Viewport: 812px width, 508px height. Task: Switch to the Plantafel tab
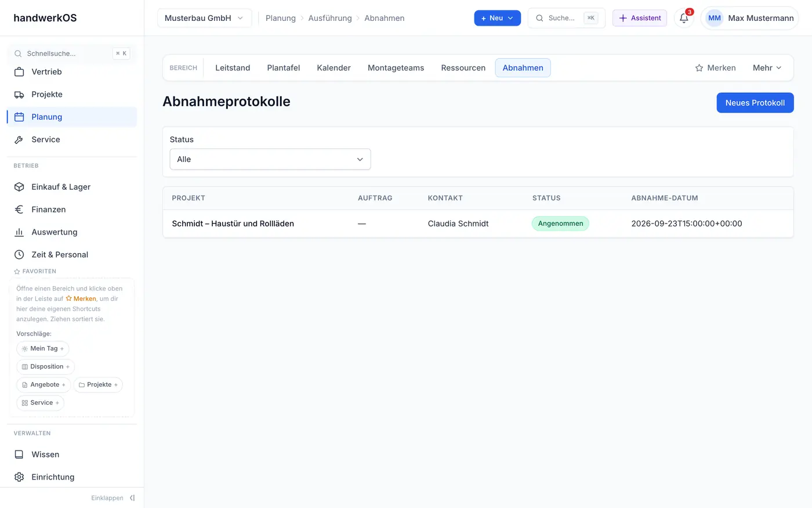click(284, 68)
